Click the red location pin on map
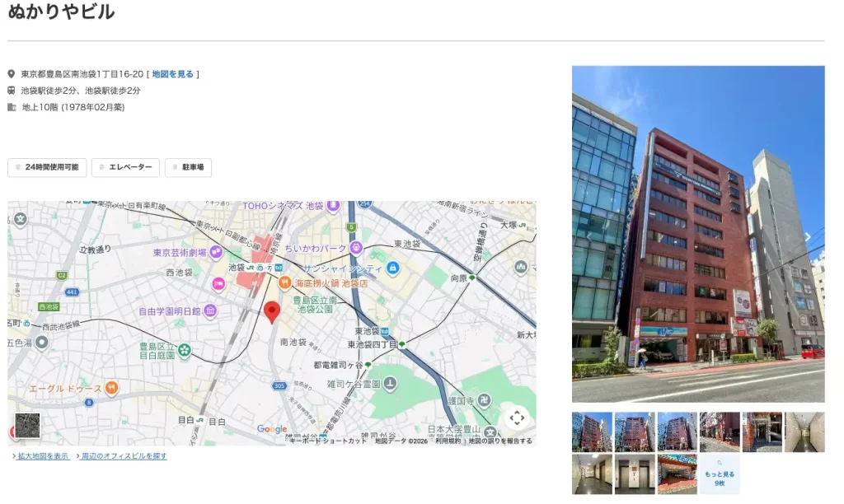The height and width of the screenshot is (504, 844). coord(272,312)
